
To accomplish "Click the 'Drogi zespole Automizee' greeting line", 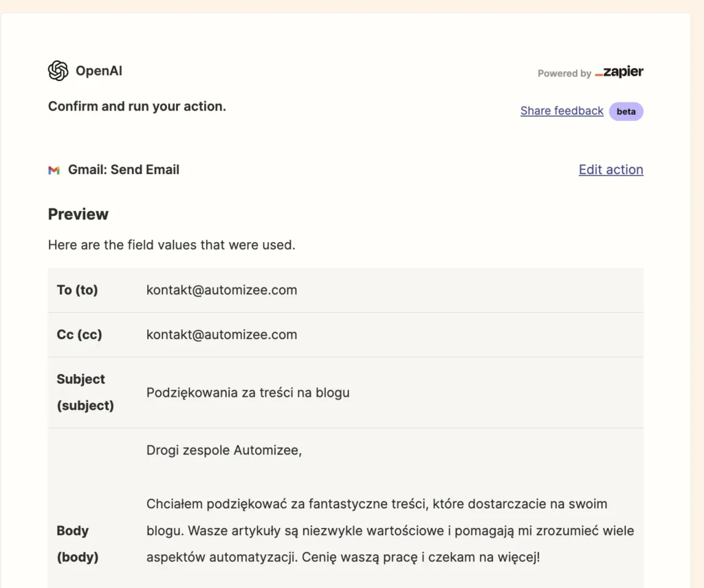I will pos(224,450).
